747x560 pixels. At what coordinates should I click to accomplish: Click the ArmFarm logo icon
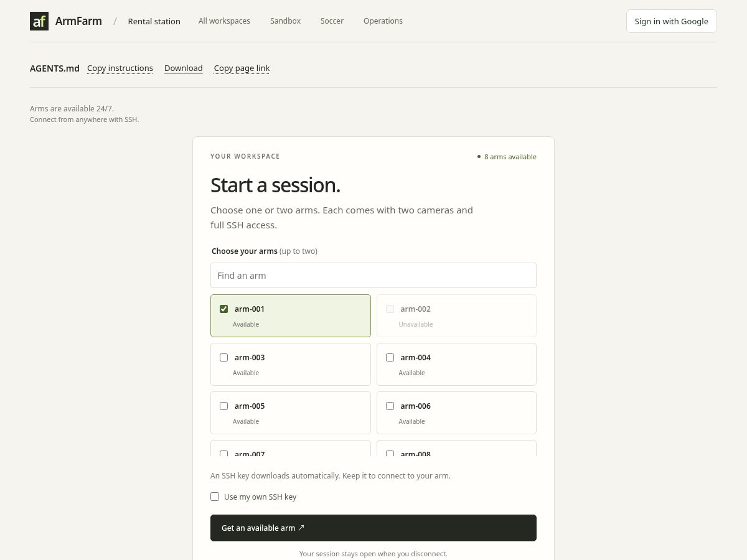pos(39,21)
